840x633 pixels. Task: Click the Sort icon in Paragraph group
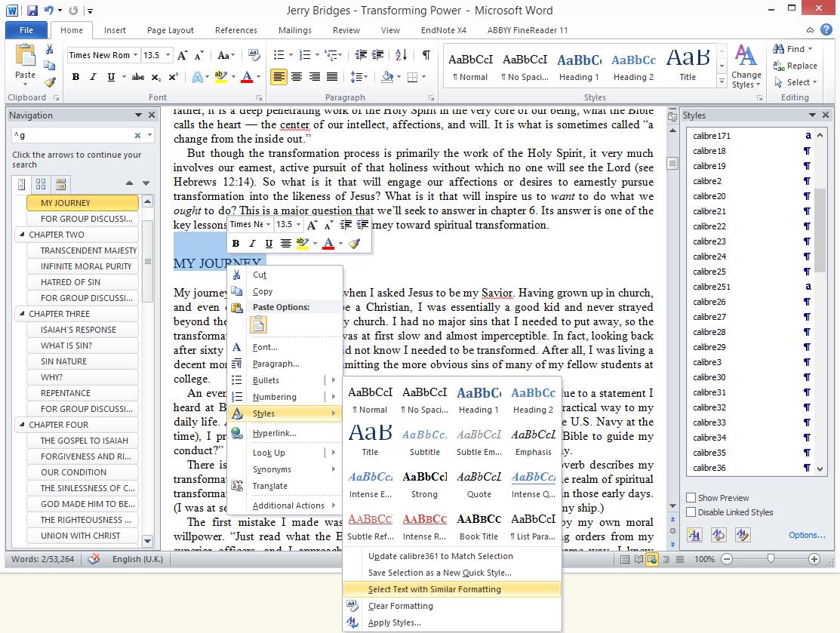pyautogui.click(x=402, y=55)
